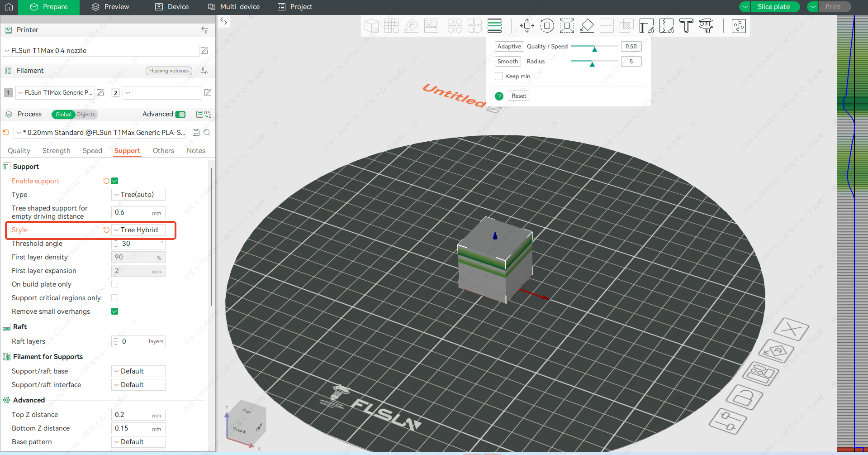Click the Adaptive layer height button
This screenshot has height=455, width=868.
[x=509, y=46]
